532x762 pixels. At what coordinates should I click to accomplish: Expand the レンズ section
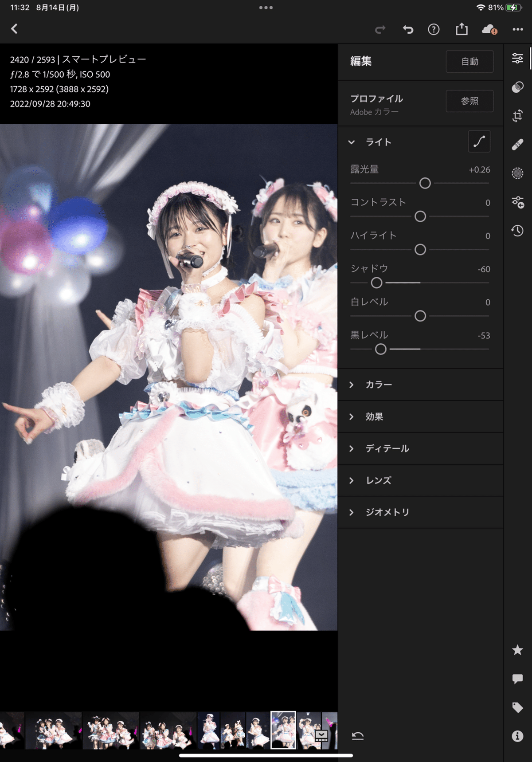(x=420, y=480)
